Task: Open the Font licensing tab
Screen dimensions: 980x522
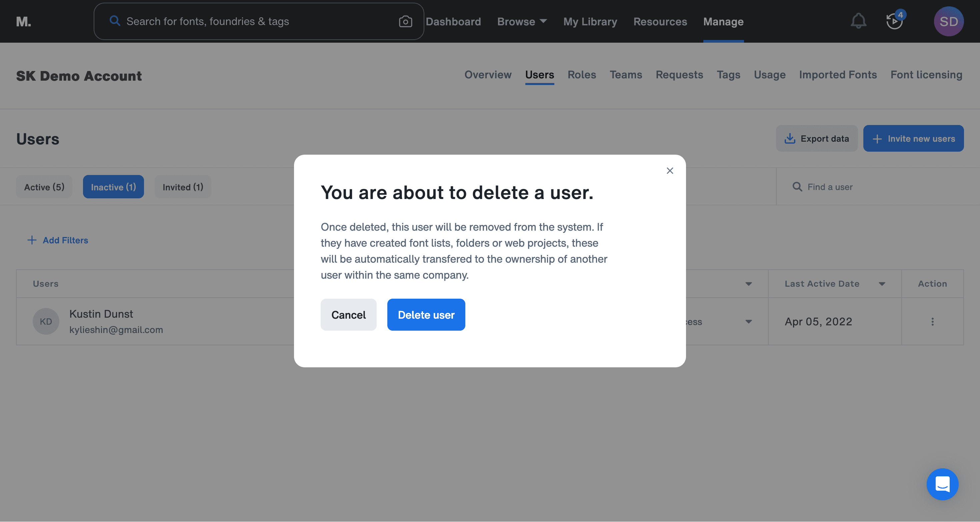Action: coord(926,75)
